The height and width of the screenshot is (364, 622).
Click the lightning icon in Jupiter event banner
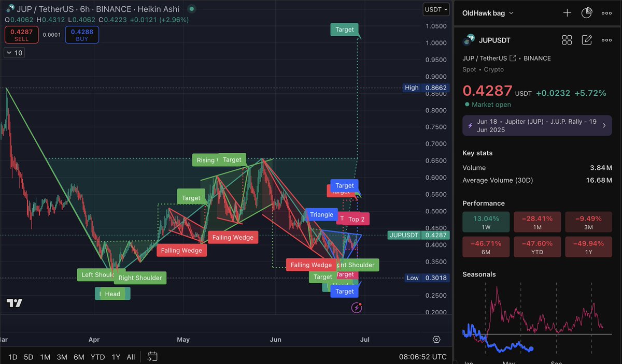point(471,125)
